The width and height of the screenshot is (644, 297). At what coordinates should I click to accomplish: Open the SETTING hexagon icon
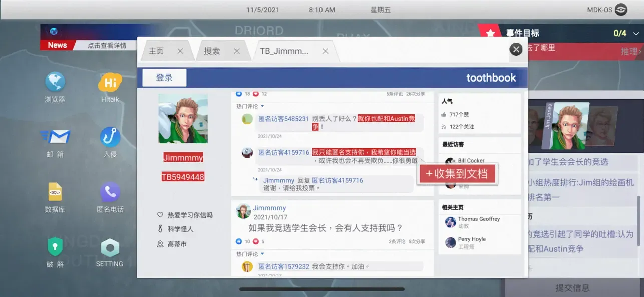tap(110, 248)
